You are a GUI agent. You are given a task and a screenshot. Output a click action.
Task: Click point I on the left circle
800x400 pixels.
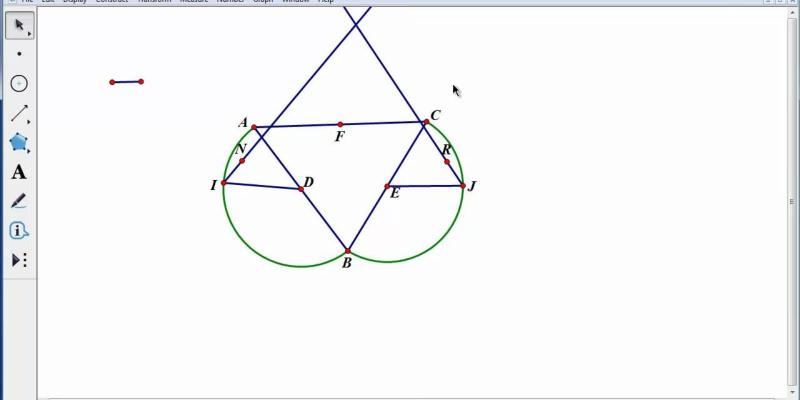[223, 183]
